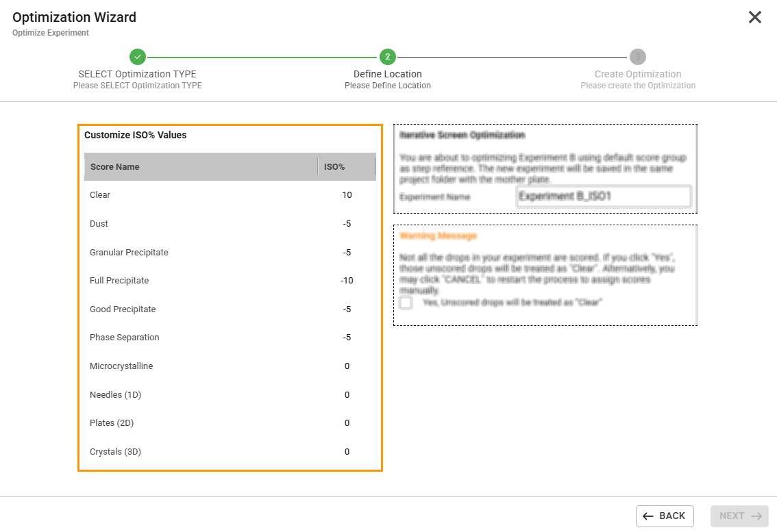Click the green completed checkmark for SELECT Optimization TYPE

[137, 58]
